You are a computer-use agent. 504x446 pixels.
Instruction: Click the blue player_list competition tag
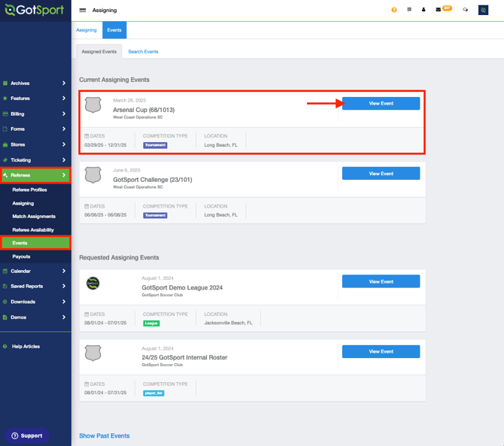[x=153, y=393]
